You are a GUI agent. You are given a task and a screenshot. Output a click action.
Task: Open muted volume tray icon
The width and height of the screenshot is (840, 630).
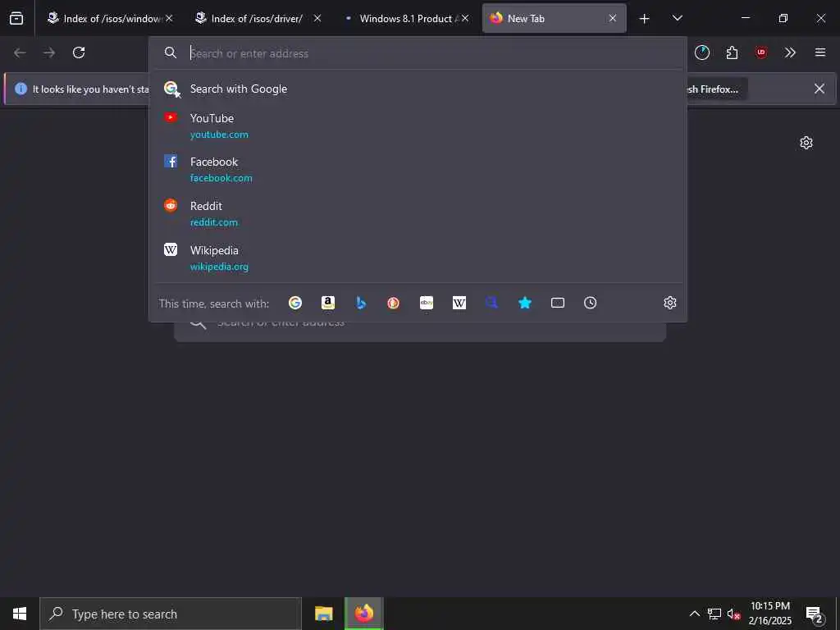[x=733, y=614]
